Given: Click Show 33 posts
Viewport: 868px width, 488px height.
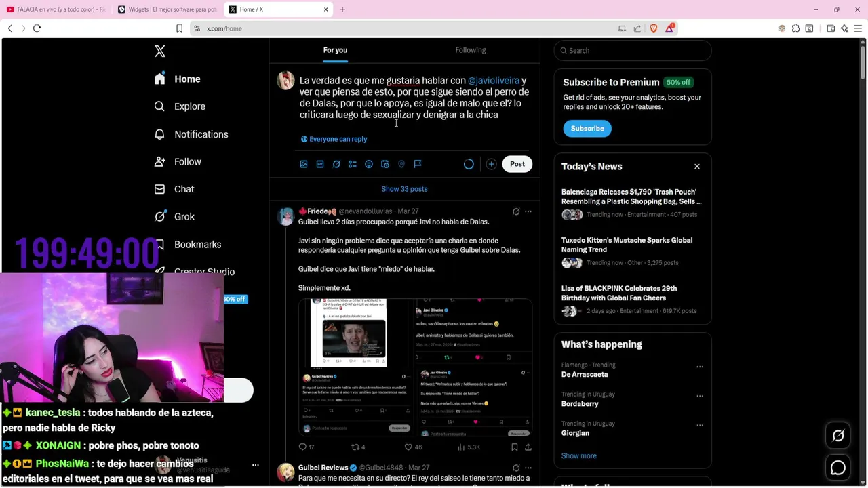Looking at the screenshot, I should (x=404, y=189).
